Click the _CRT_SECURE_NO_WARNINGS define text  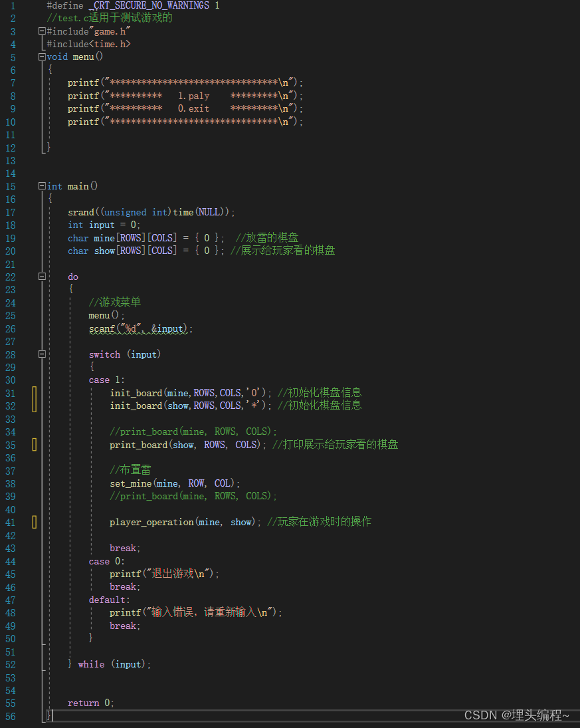(149, 5)
